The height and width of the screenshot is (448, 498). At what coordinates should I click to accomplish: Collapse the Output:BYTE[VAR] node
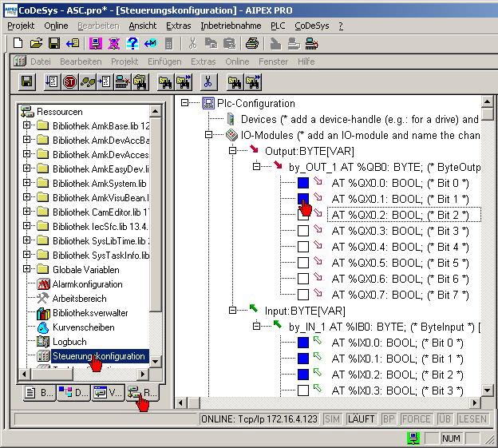(x=232, y=151)
